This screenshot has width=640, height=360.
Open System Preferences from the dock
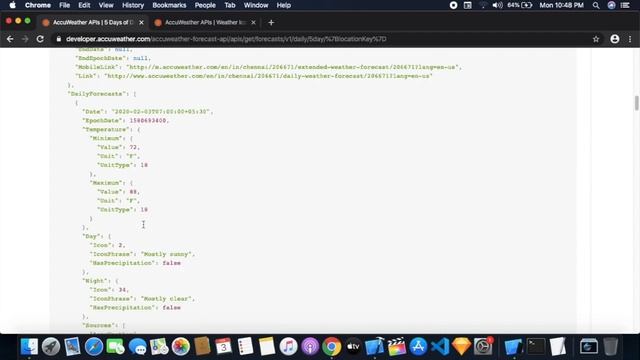tap(483, 347)
